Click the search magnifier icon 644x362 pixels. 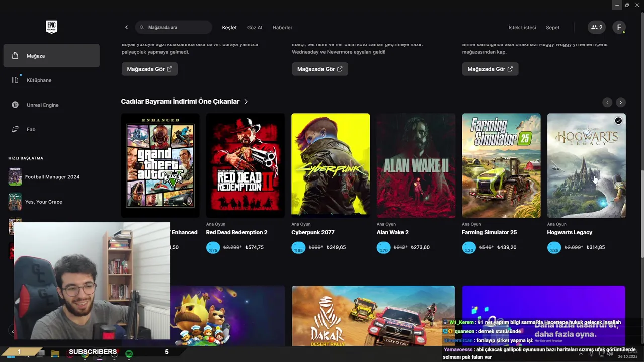click(x=142, y=27)
